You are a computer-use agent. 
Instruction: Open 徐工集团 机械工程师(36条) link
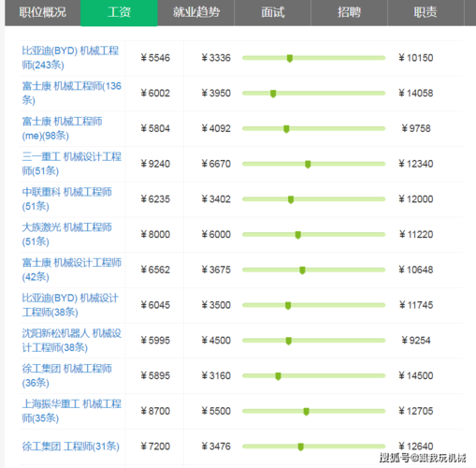[66, 375]
